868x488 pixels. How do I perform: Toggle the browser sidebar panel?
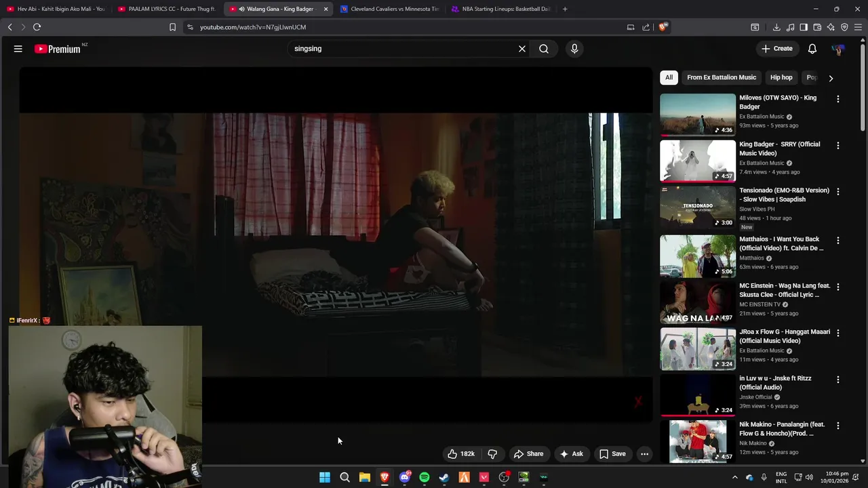[x=804, y=27]
